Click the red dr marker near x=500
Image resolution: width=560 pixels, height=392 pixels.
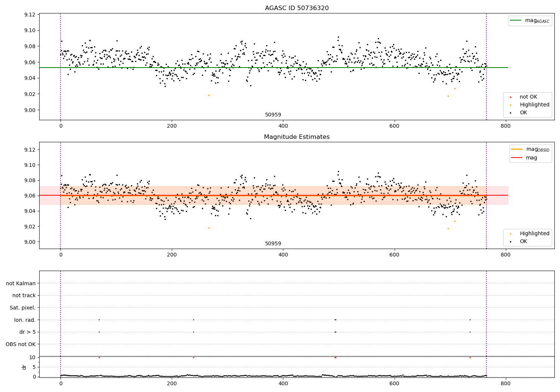tap(335, 358)
